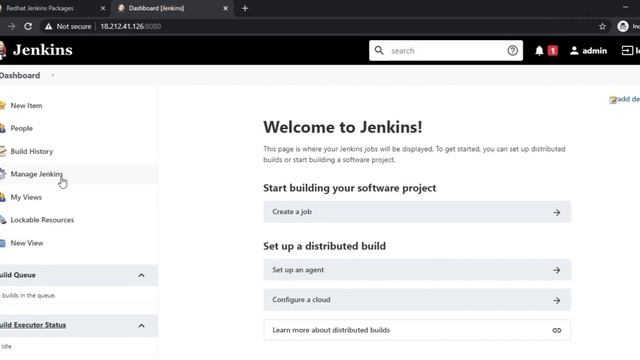
Task: Click the chain link icon on Learn more
Action: pyautogui.click(x=557, y=330)
